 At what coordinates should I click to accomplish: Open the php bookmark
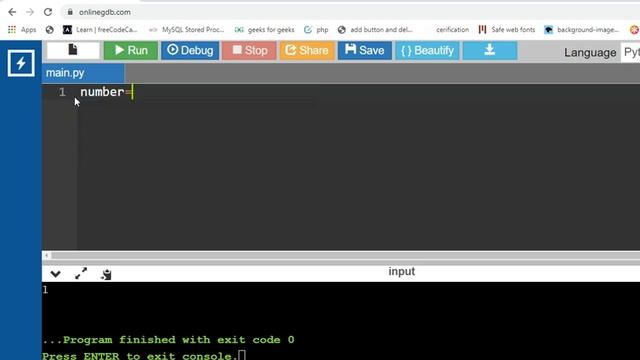click(x=316, y=30)
